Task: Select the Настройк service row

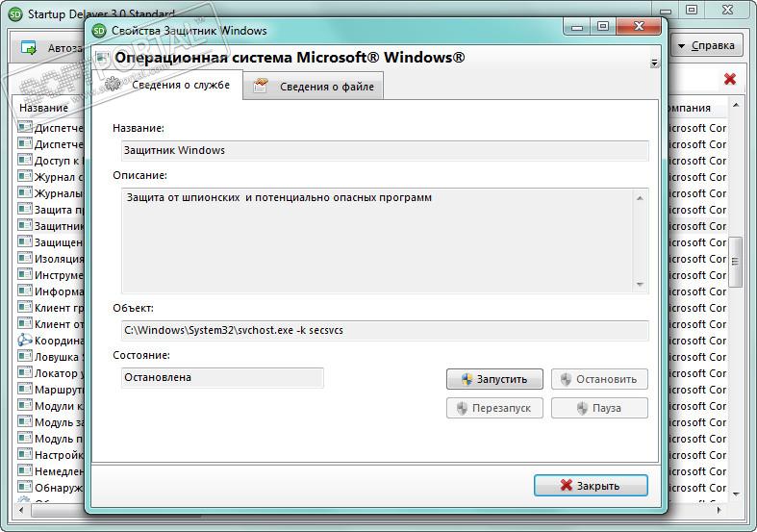Action: coord(50,455)
